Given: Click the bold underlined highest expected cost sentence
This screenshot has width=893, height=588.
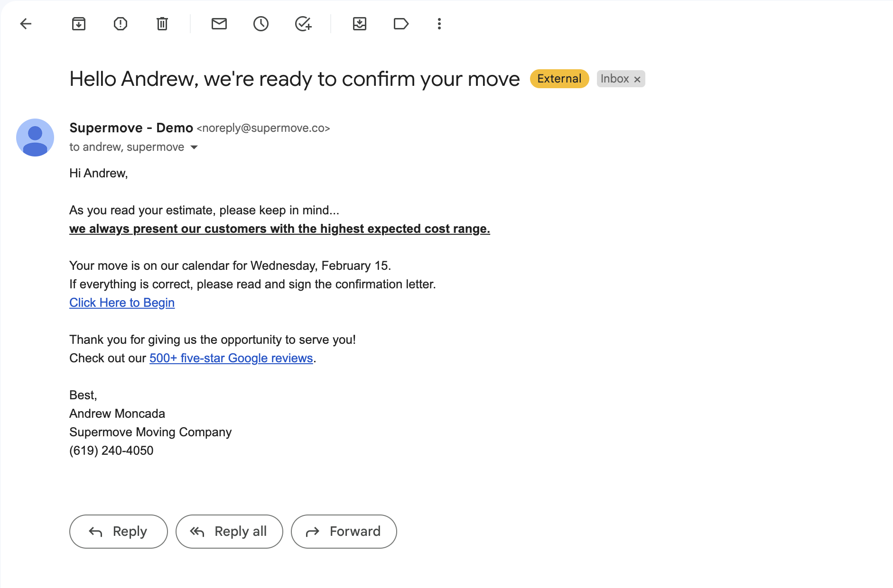Looking at the screenshot, I should pos(279,229).
